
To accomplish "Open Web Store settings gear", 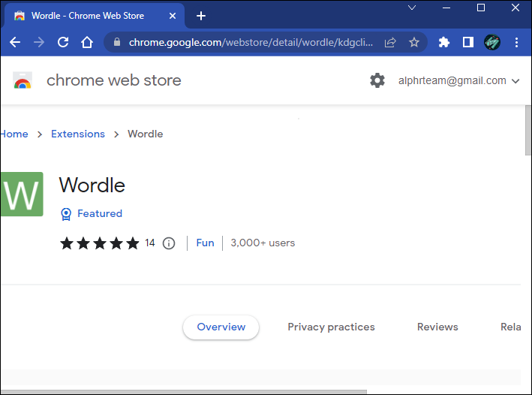I will tap(377, 80).
